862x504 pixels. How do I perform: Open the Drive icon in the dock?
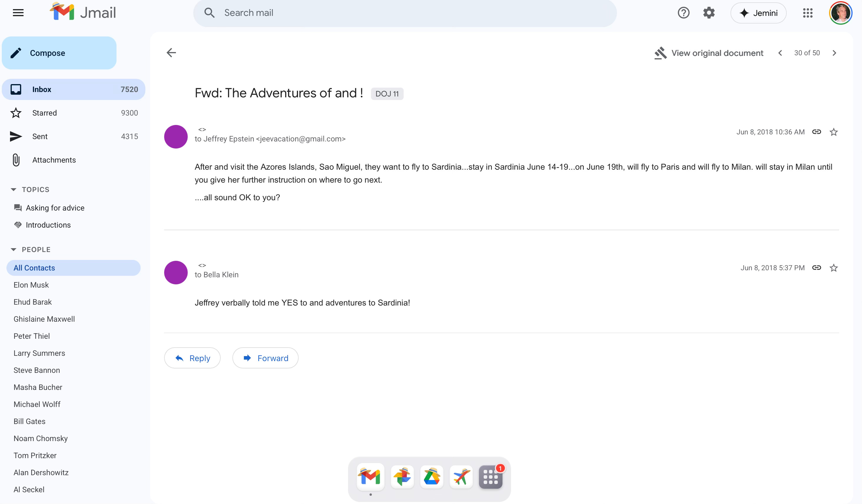click(x=431, y=477)
